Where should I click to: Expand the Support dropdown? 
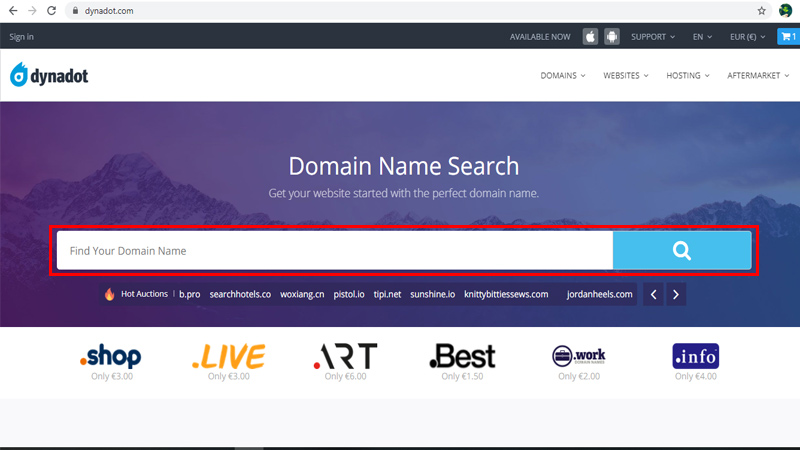(653, 37)
